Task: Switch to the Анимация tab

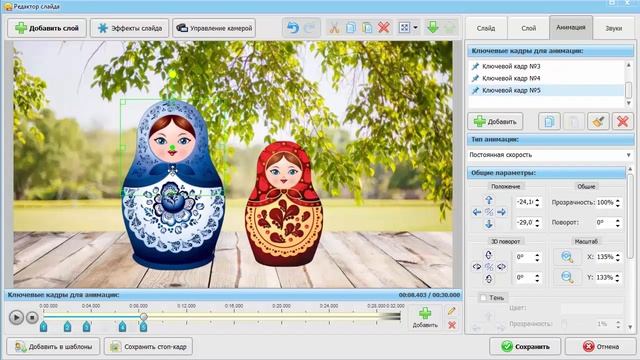Action: 571,27
